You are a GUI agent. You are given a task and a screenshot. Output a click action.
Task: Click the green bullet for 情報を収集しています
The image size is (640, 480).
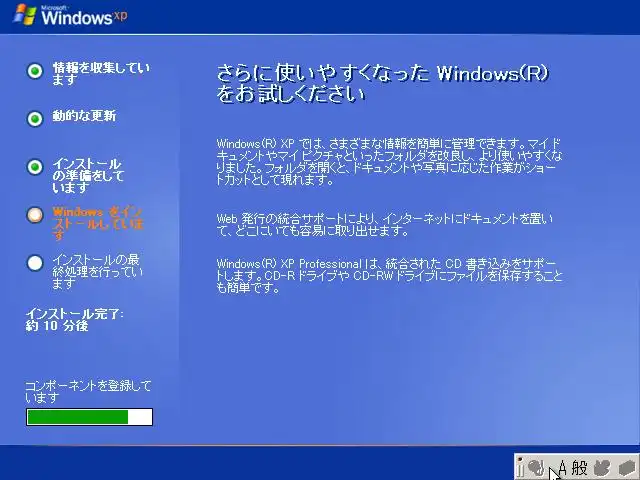click(35, 71)
